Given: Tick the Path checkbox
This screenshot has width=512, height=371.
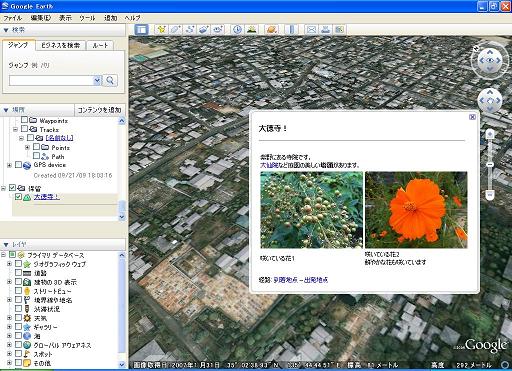Looking at the screenshot, I should 36,156.
